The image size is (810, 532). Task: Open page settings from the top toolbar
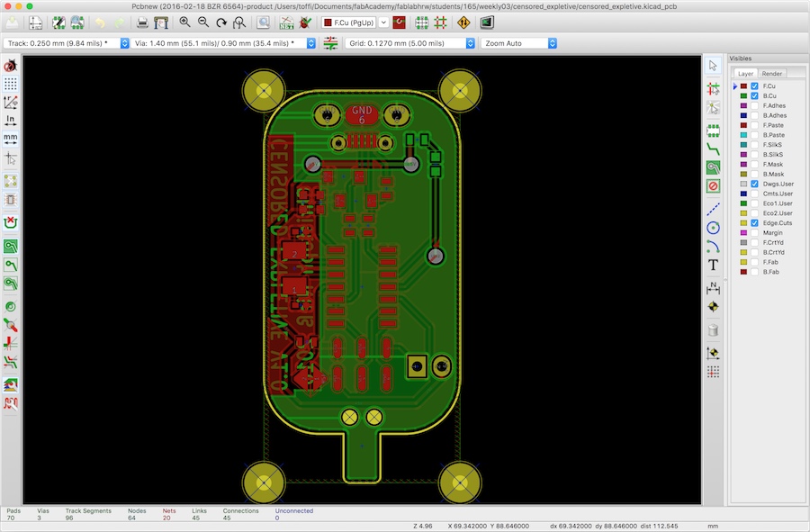pos(36,23)
